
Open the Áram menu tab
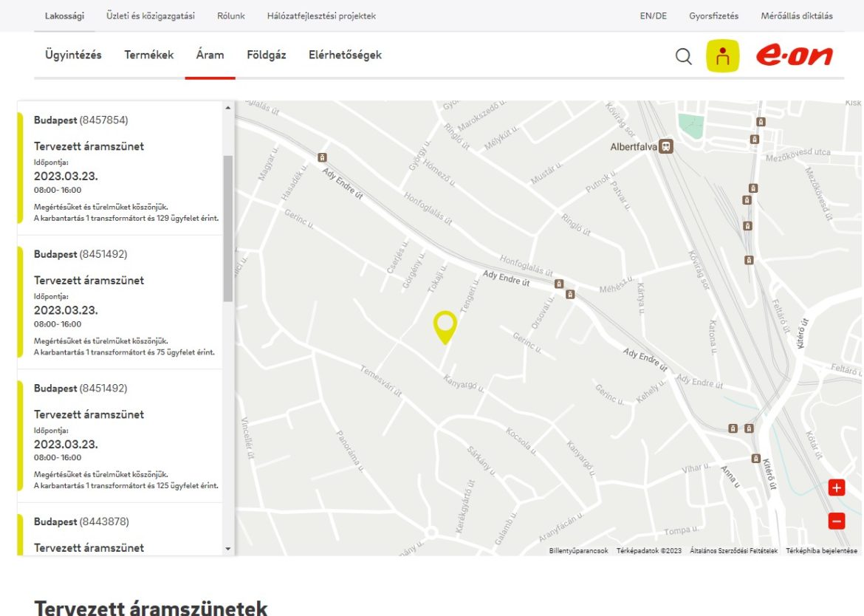[210, 55]
